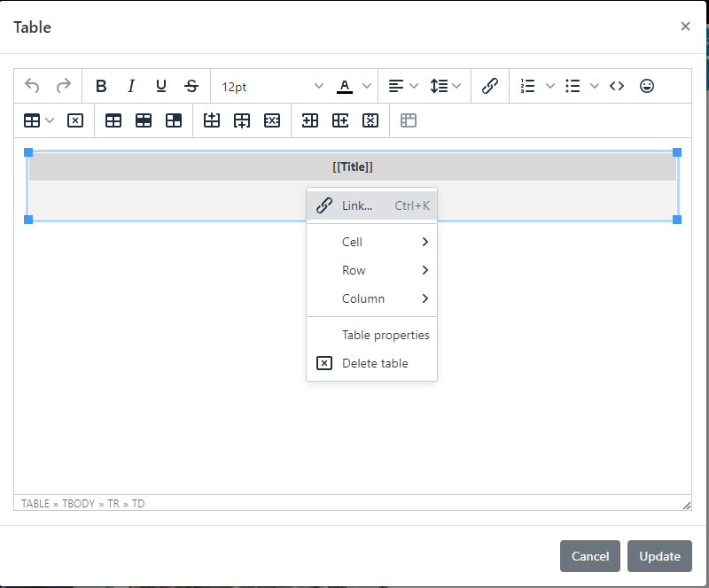Insert a hyperlink using the link icon
This screenshot has width=709, height=588.
pyautogui.click(x=489, y=86)
